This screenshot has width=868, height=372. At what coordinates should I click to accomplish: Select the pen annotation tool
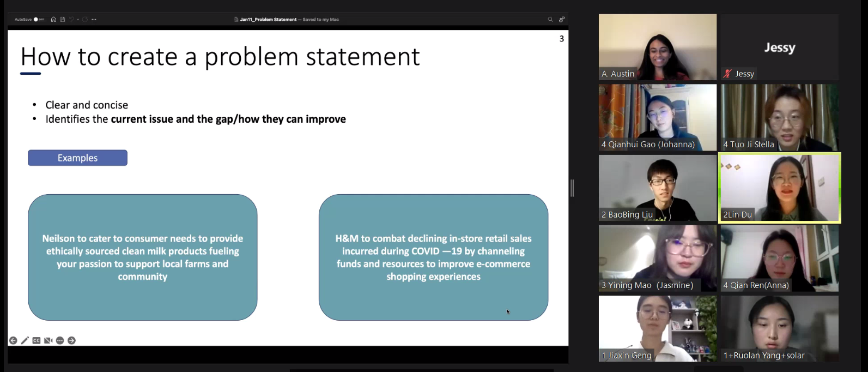(25, 341)
